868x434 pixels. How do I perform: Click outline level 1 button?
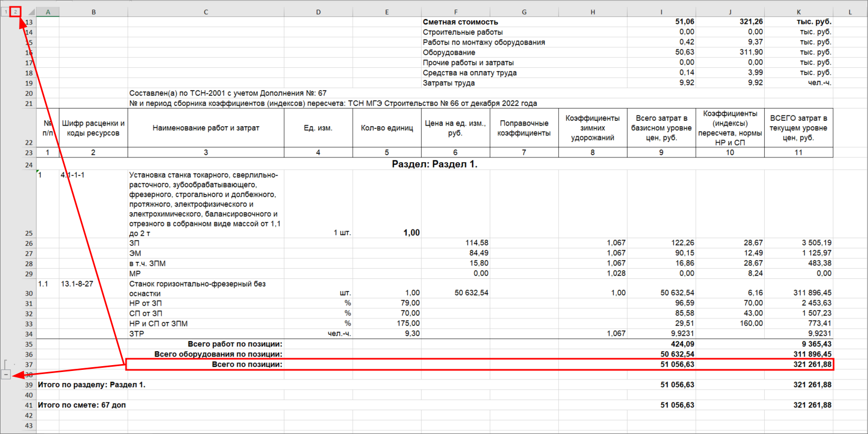pyautogui.click(x=6, y=12)
